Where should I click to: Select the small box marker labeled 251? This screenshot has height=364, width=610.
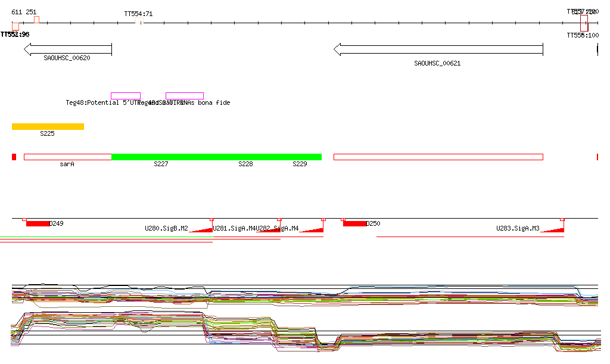coord(36,20)
